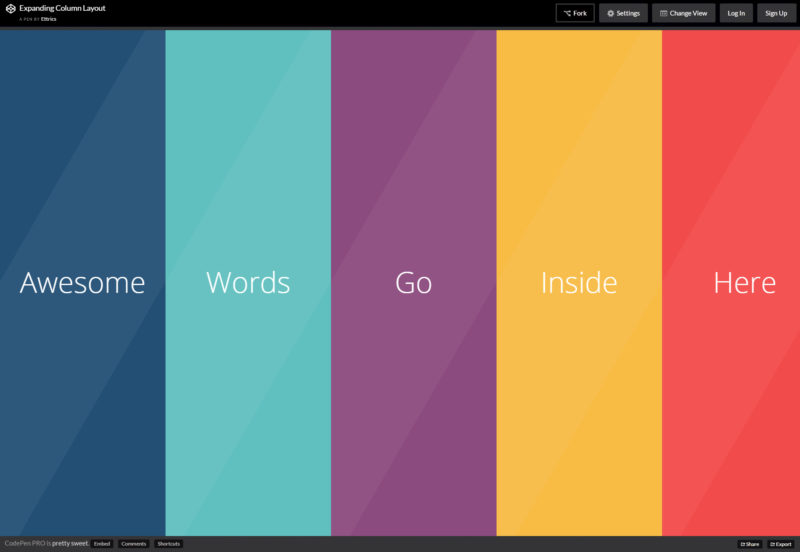The height and width of the screenshot is (552, 800).
Task: Expand the purple Go column
Action: click(413, 283)
